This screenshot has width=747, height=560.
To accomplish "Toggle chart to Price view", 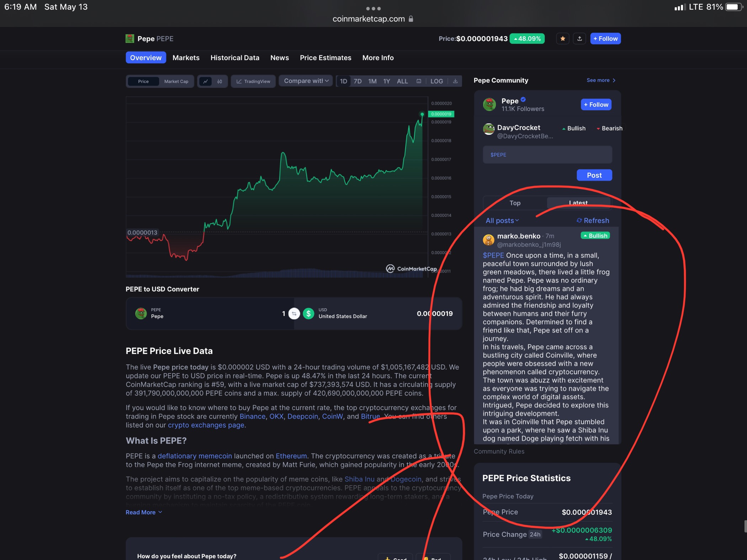I will (x=143, y=81).
